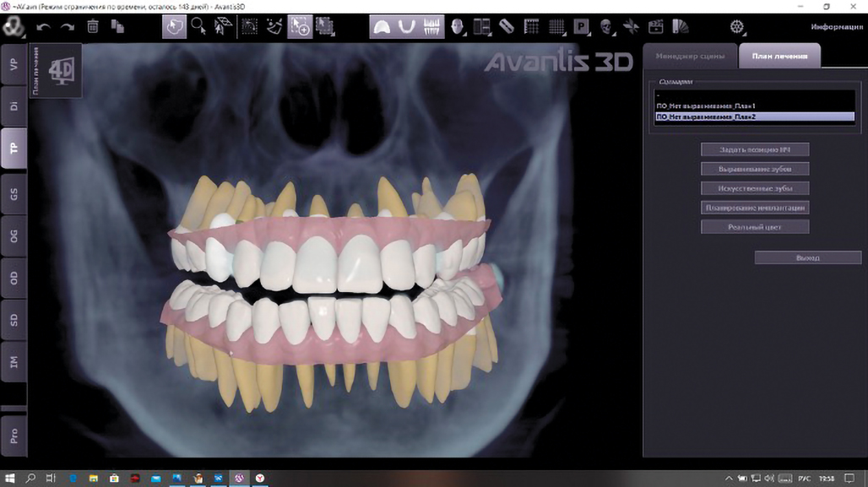Open the GS side tab
This screenshot has height=487, width=868.
pyautogui.click(x=14, y=194)
